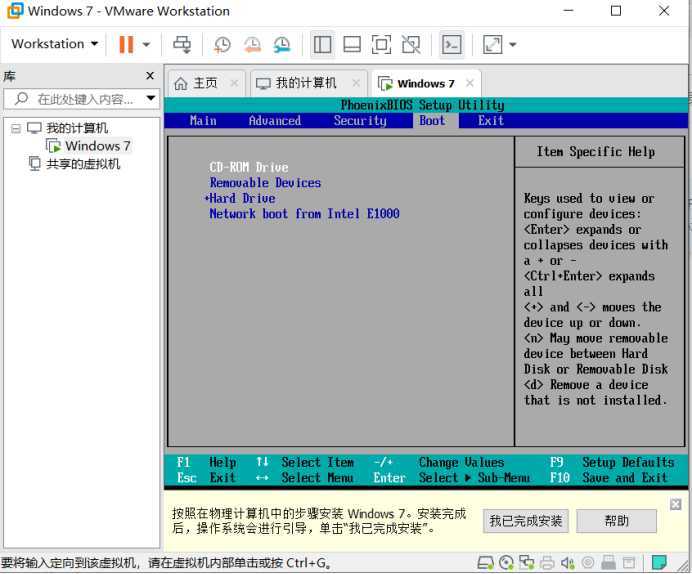This screenshot has height=574, width=692.
Task: Enter full screen mode
Action: [381, 44]
